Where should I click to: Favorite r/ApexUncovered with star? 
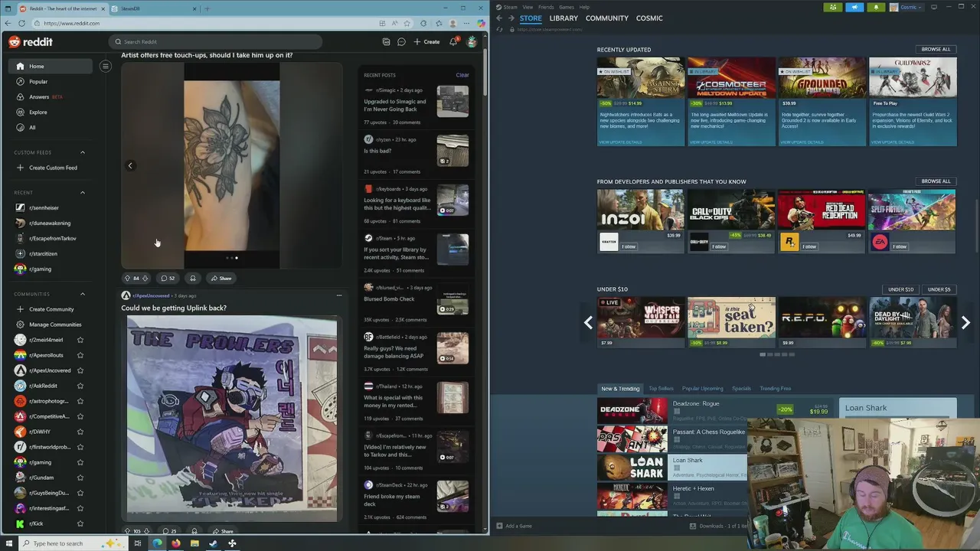pos(80,370)
